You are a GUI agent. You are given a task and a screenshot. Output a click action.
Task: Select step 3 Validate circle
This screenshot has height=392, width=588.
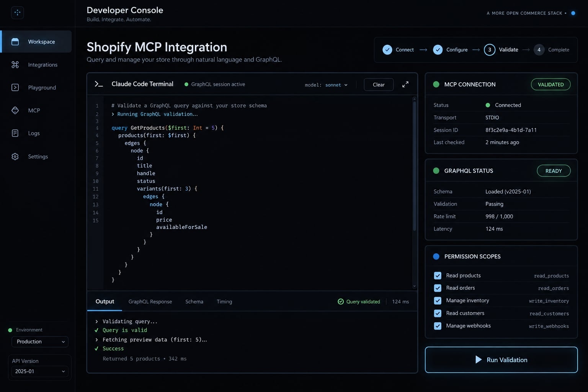(490, 50)
